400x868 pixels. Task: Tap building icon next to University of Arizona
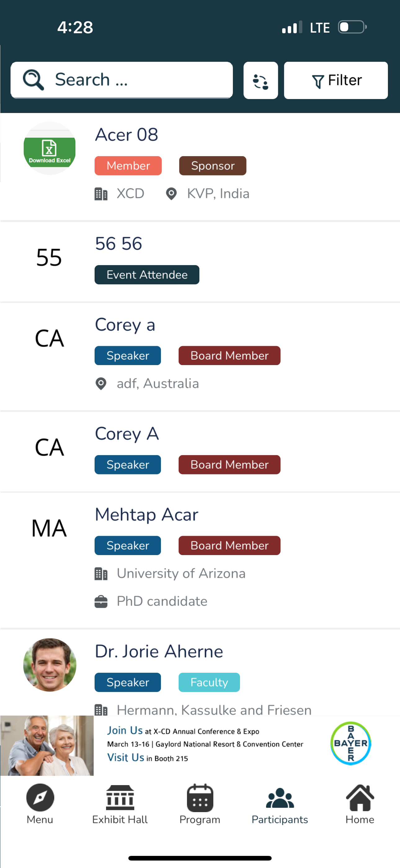101,573
